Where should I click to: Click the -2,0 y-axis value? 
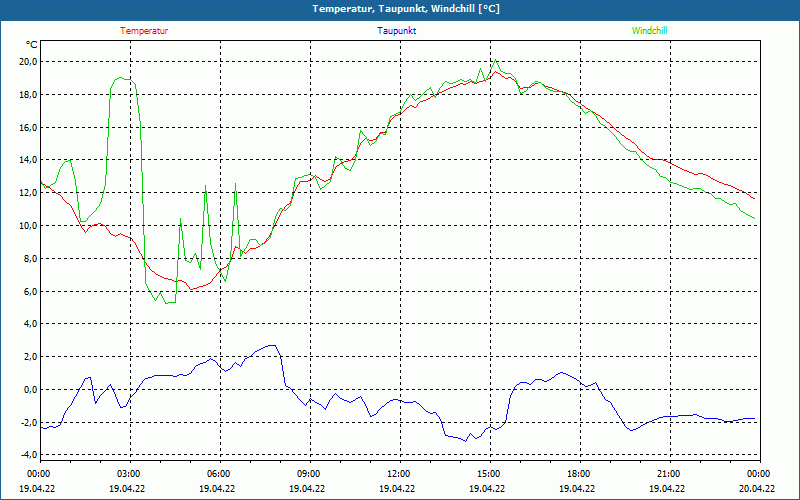(x=29, y=422)
